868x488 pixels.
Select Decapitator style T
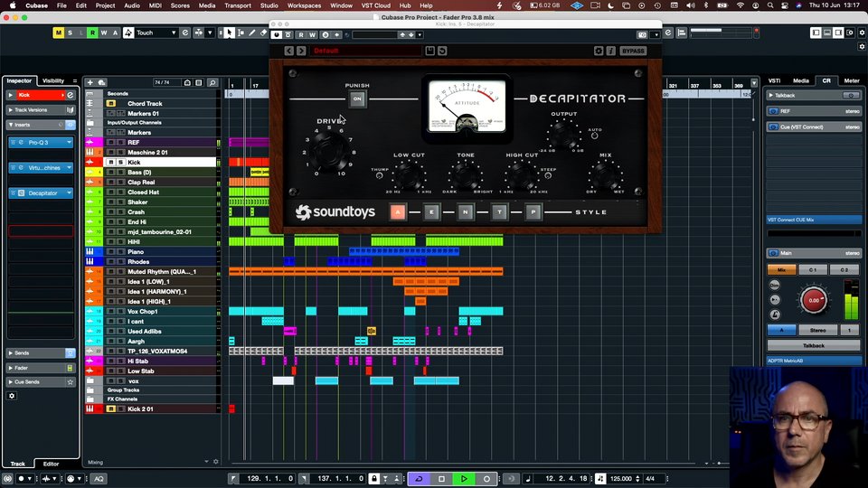[499, 211]
